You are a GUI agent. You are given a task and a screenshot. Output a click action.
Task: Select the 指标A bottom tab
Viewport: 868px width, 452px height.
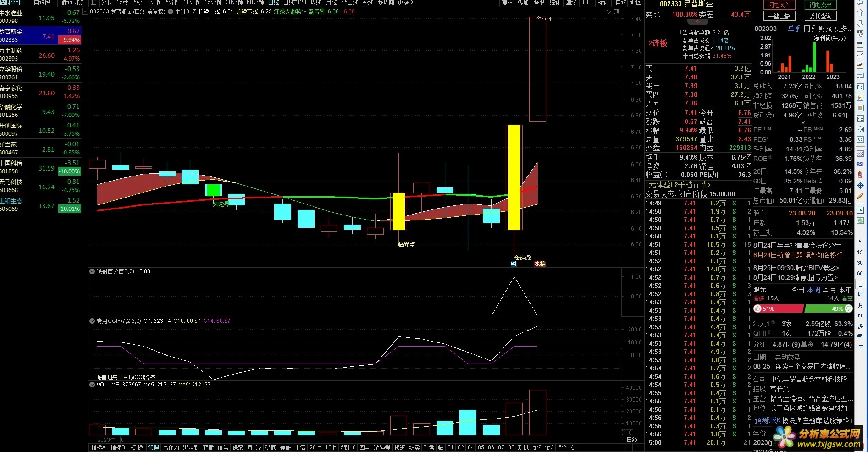coord(98,447)
